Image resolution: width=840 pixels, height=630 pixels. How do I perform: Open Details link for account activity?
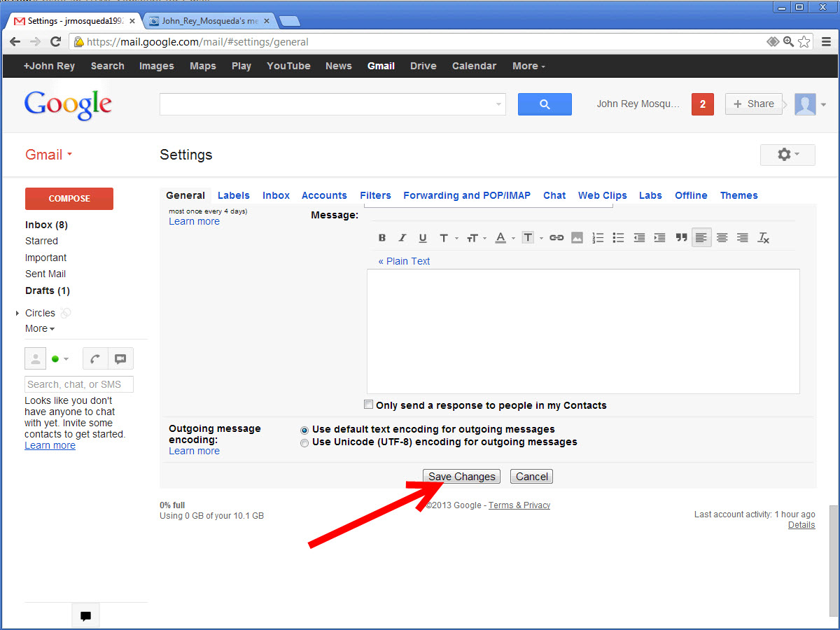point(801,525)
